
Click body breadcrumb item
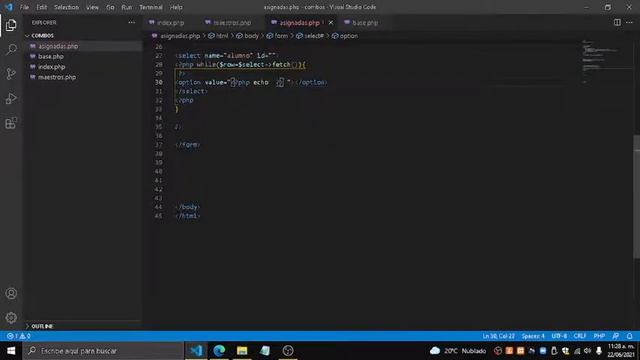[248, 36]
